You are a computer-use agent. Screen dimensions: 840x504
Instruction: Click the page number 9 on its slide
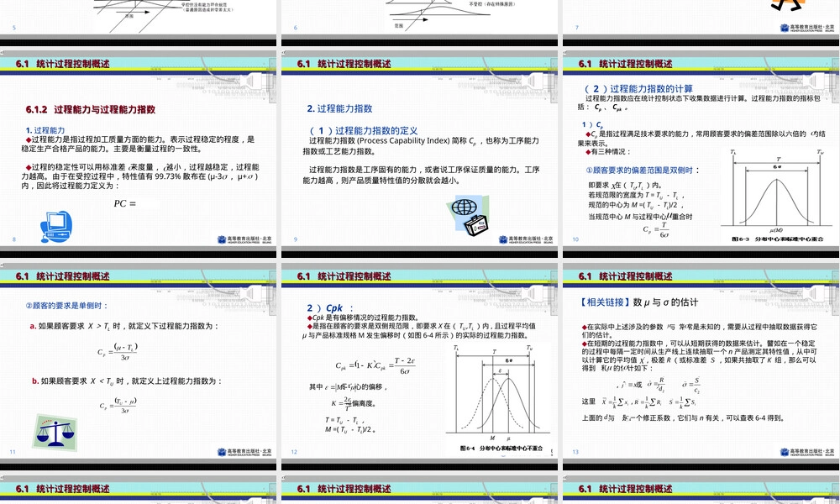pyautogui.click(x=295, y=239)
